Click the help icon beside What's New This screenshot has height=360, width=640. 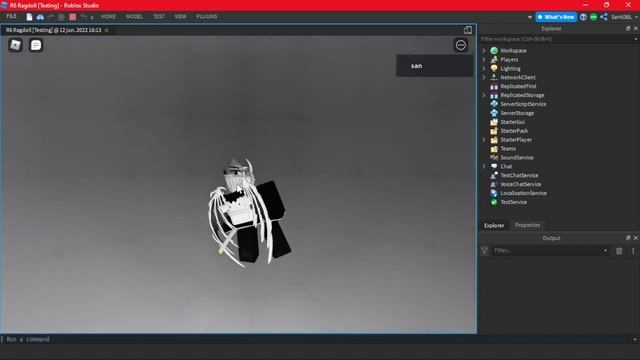583,17
